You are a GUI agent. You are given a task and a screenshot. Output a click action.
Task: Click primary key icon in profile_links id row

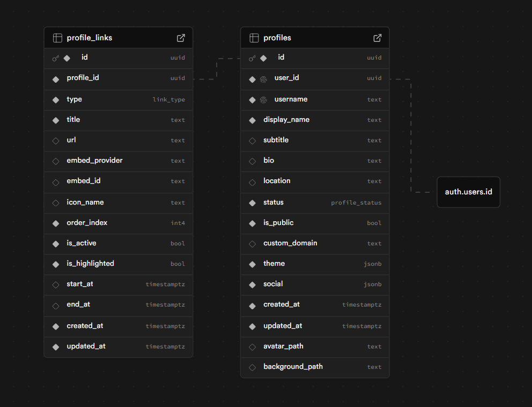[56, 58]
